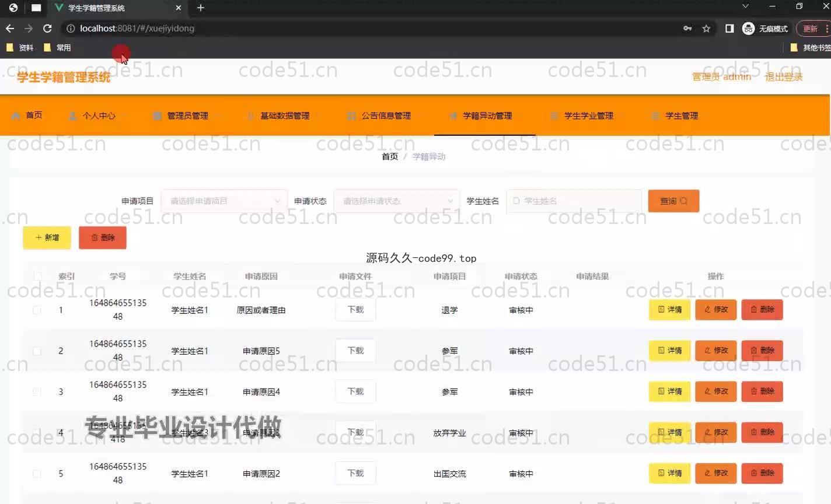View 详情 for the 退学 row

coord(670,310)
